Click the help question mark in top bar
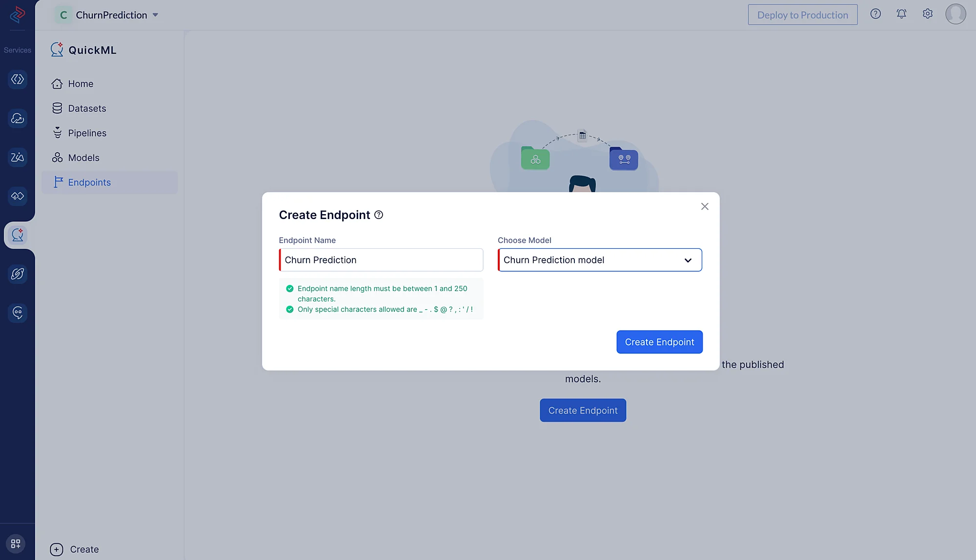Screen dimensions: 976x560 click(x=875, y=14)
